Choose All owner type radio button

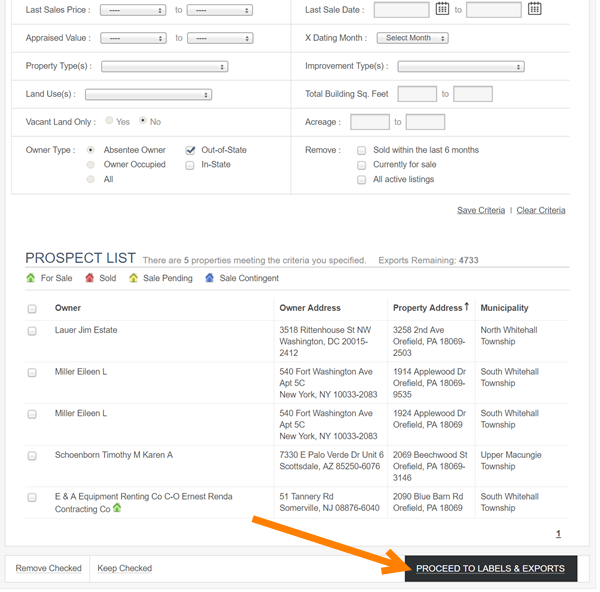click(90, 179)
